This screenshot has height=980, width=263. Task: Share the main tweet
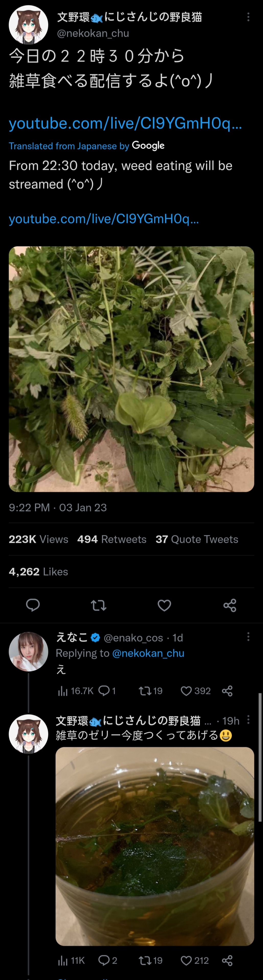[230, 605]
